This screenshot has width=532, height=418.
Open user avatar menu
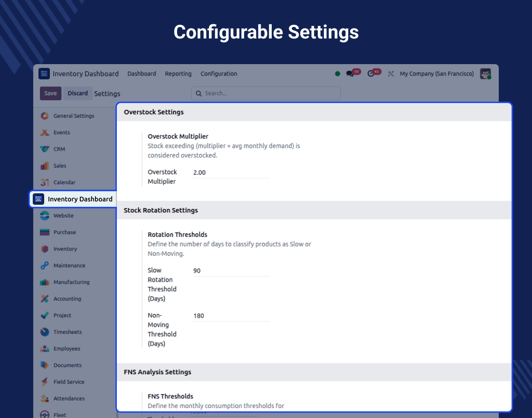click(485, 74)
